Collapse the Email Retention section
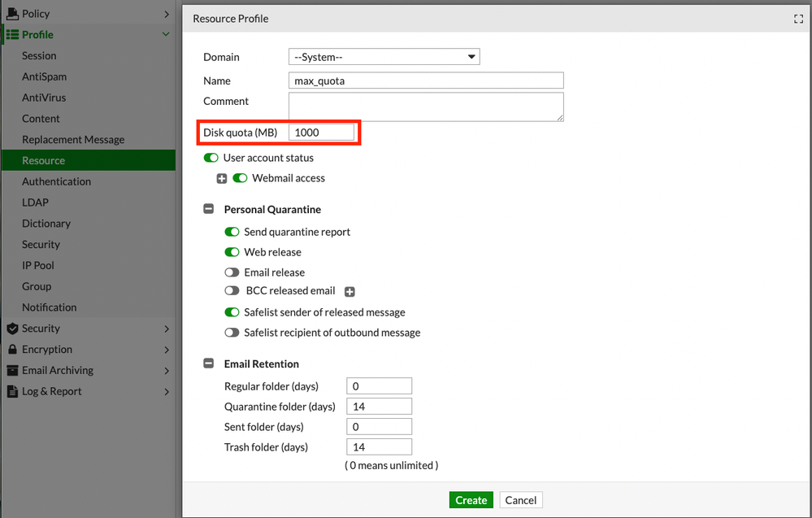This screenshot has width=812, height=518. pos(208,364)
